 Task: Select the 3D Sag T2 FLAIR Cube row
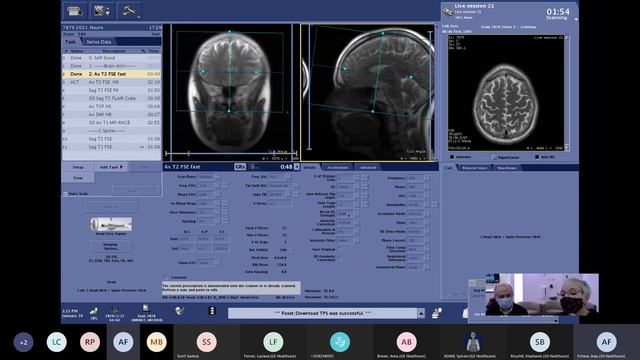111,98
